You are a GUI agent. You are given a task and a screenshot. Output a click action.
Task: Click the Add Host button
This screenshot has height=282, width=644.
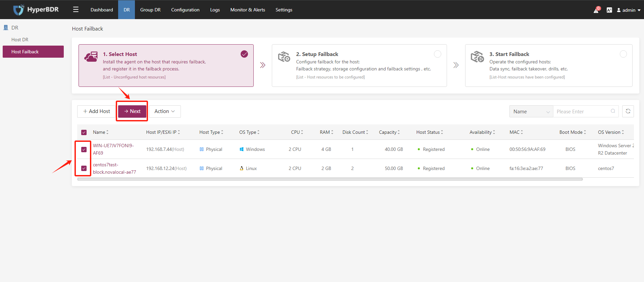[x=97, y=111]
